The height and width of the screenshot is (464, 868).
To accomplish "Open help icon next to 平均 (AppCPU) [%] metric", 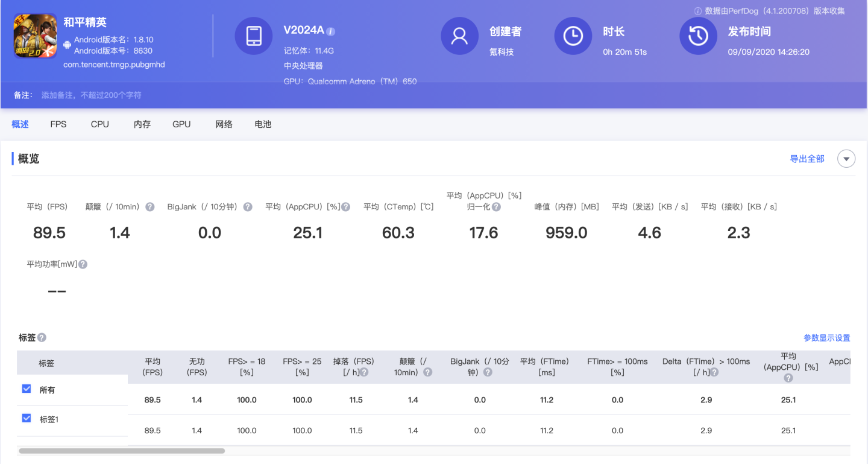I will tap(346, 207).
